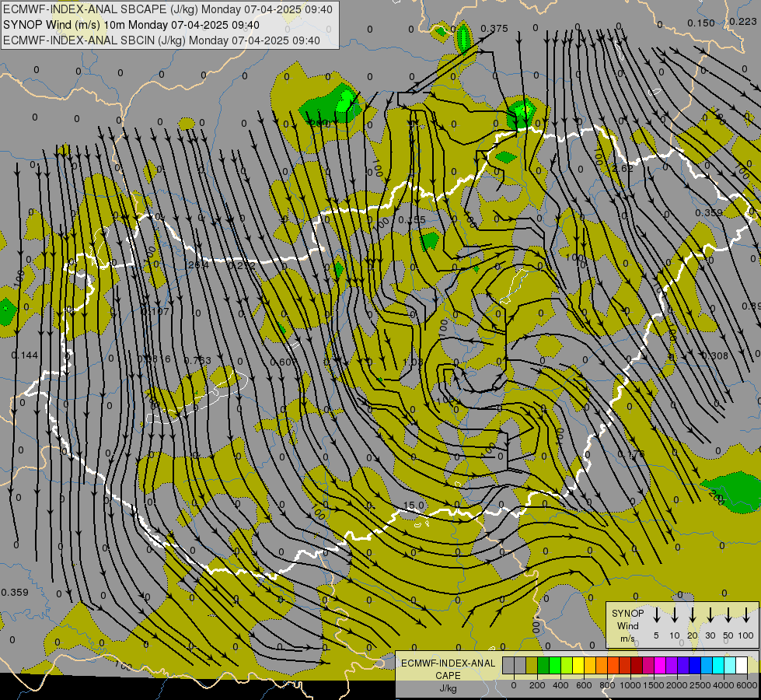Viewport: 761px width, 700px height.
Task: Click the SBCIN header line
Action: (x=162, y=40)
